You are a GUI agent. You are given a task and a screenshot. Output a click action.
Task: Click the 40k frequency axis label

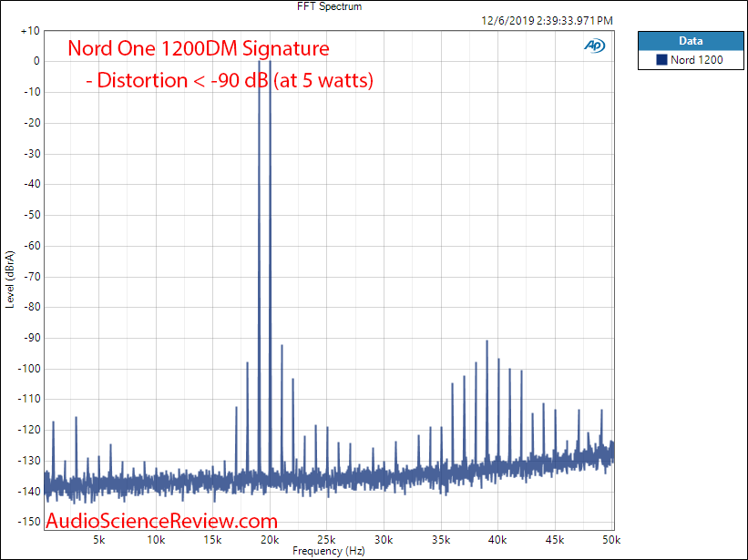tap(497, 540)
